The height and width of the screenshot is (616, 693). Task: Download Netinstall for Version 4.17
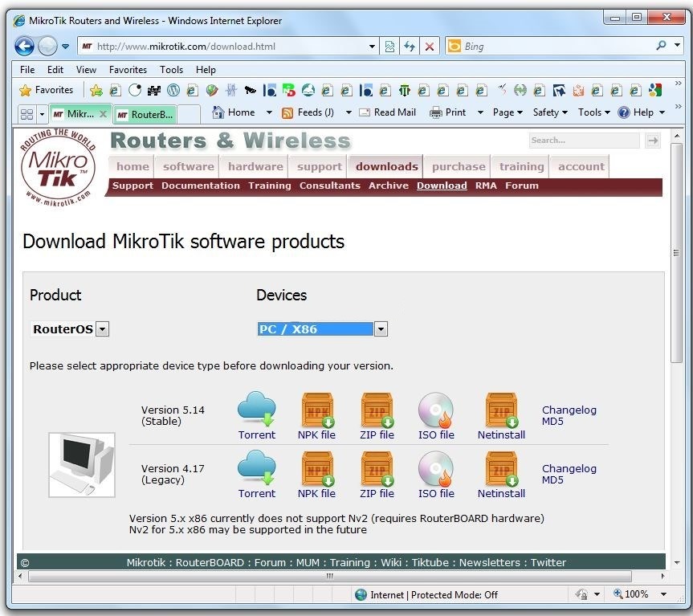501,469
